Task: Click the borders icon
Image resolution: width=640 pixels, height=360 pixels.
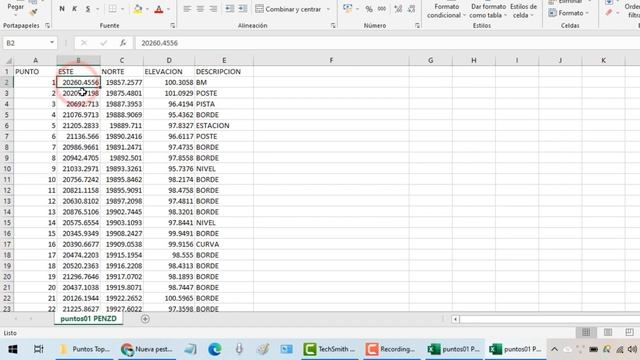Action: coord(112,9)
